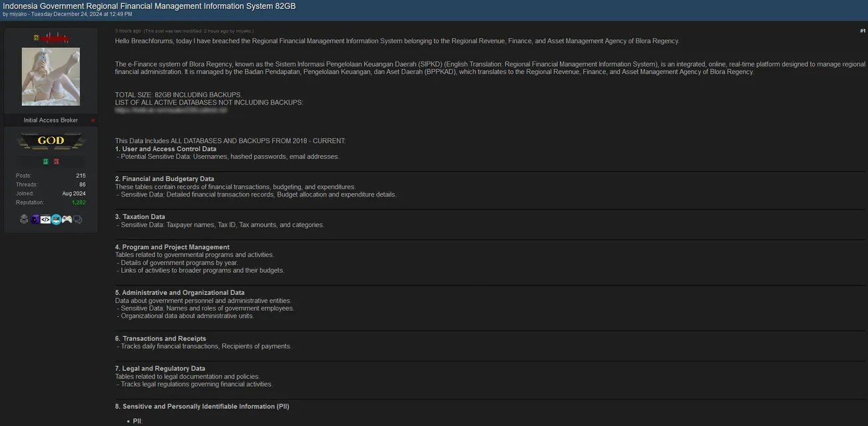This screenshot has width=868, height=426.
Task: Toggle the red status dot beside Initial Access Broker
Action: pos(93,120)
